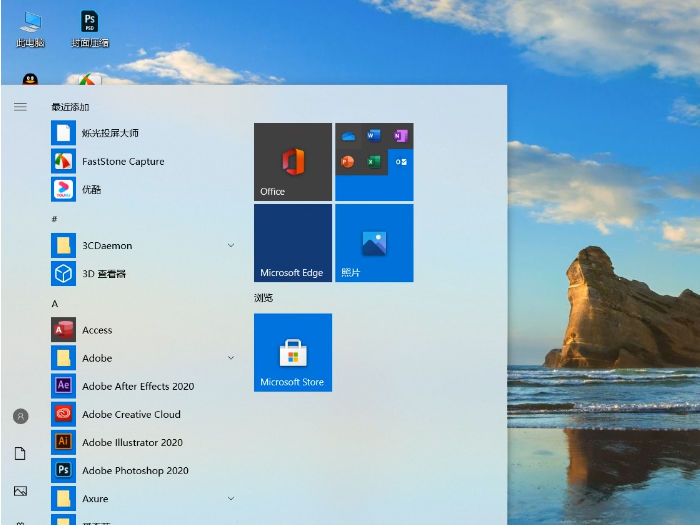Screen dimensions: 700x525
Task: Open the 投屏大师 app entry icon
Action: pyautogui.click(x=63, y=133)
